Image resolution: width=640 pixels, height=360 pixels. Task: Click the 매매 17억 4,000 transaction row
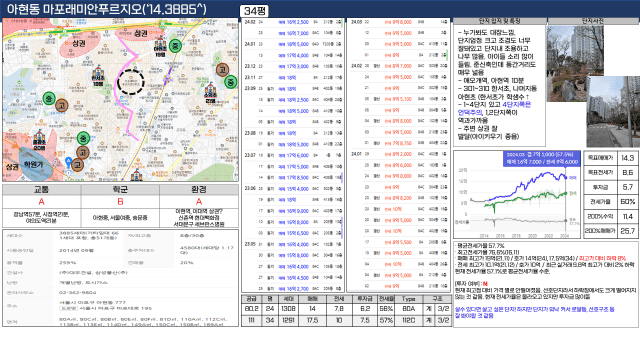pyautogui.click(x=293, y=55)
